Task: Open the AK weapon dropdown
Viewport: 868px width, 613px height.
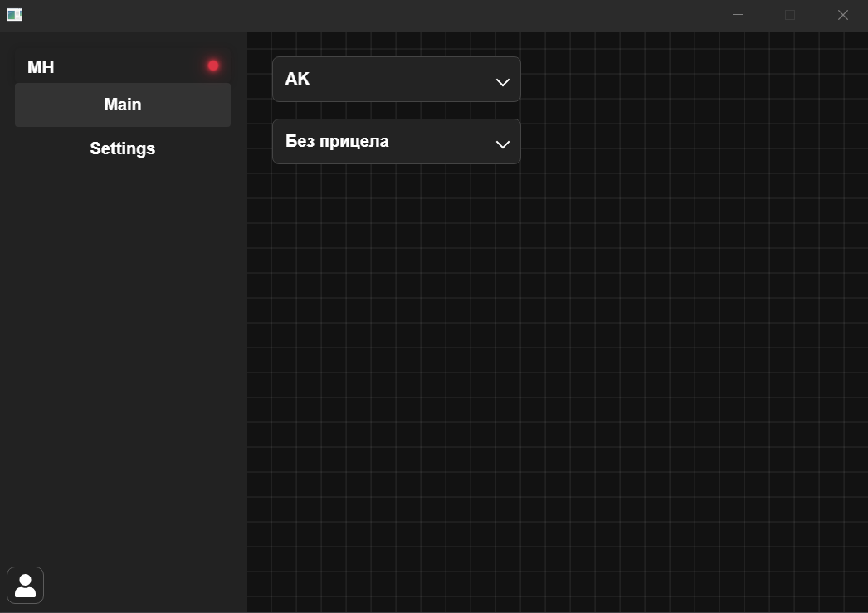Action: (396, 79)
